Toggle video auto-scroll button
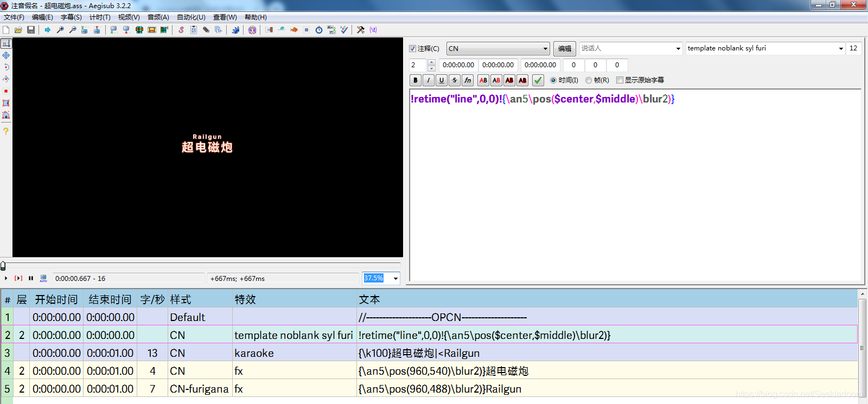 (x=43, y=278)
